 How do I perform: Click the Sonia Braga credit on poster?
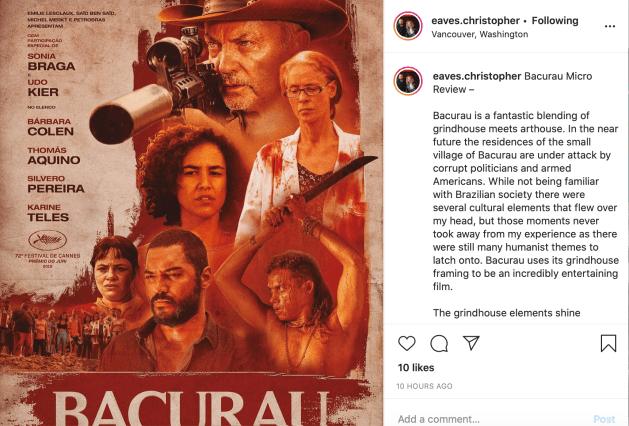pos(51,62)
